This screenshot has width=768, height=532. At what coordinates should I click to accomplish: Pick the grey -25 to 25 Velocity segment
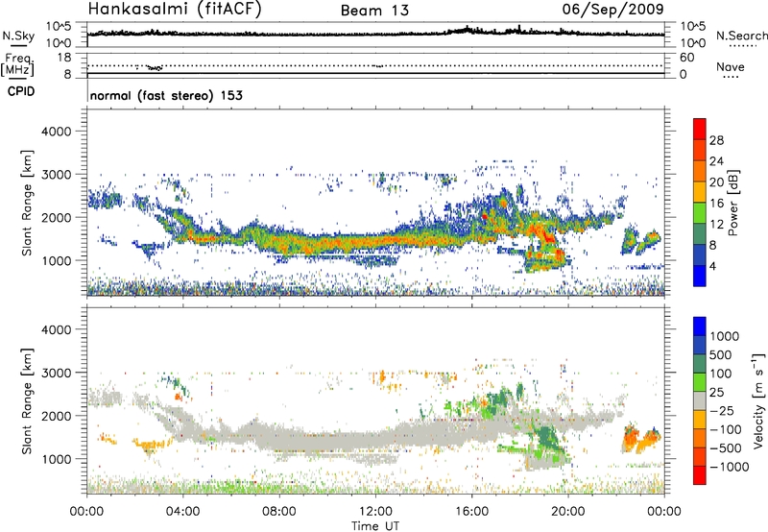[700, 400]
